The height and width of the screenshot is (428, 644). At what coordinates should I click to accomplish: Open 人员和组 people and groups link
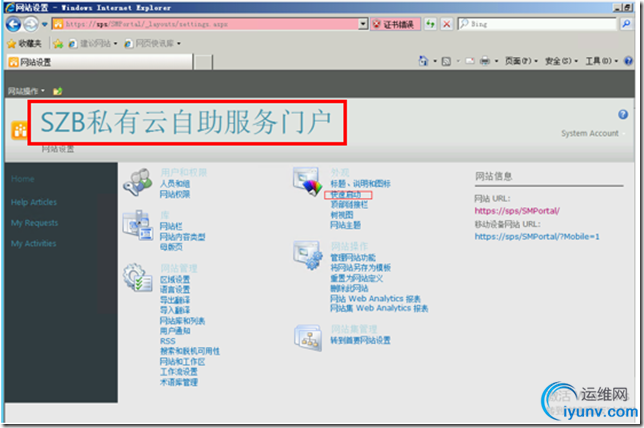click(175, 184)
